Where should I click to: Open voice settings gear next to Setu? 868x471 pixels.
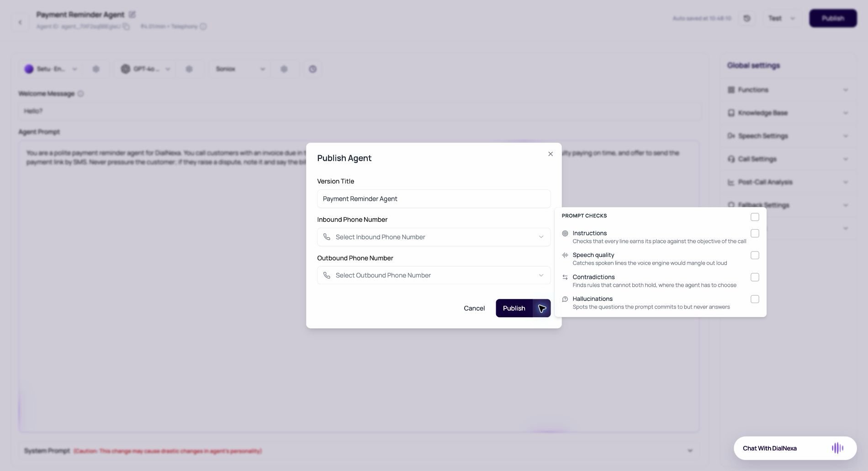pyautogui.click(x=96, y=69)
